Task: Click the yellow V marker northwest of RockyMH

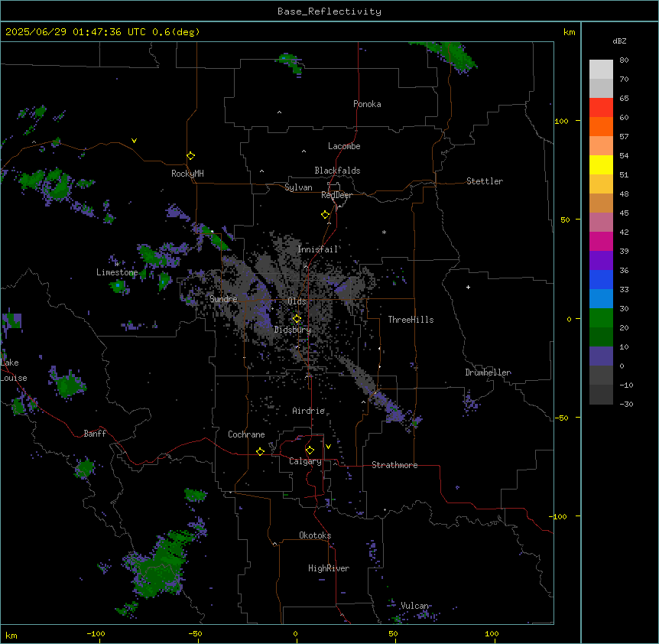Action: click(x=134, y=141)
